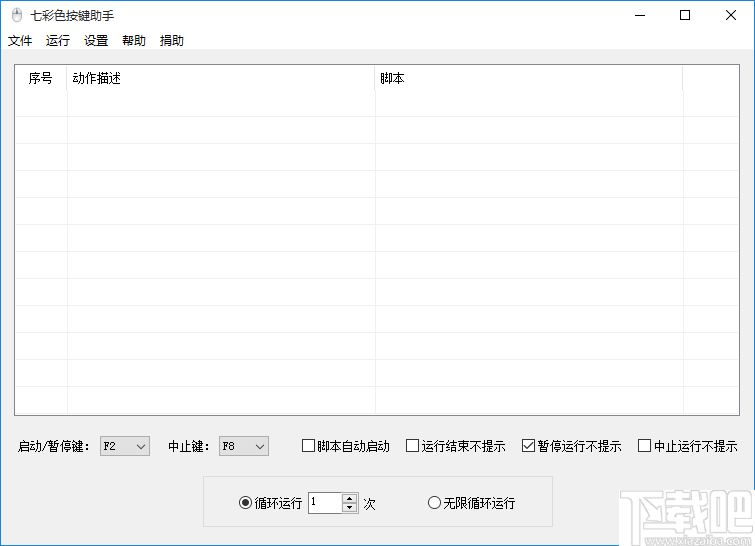Open the 设置 menu

click(96, 40)
